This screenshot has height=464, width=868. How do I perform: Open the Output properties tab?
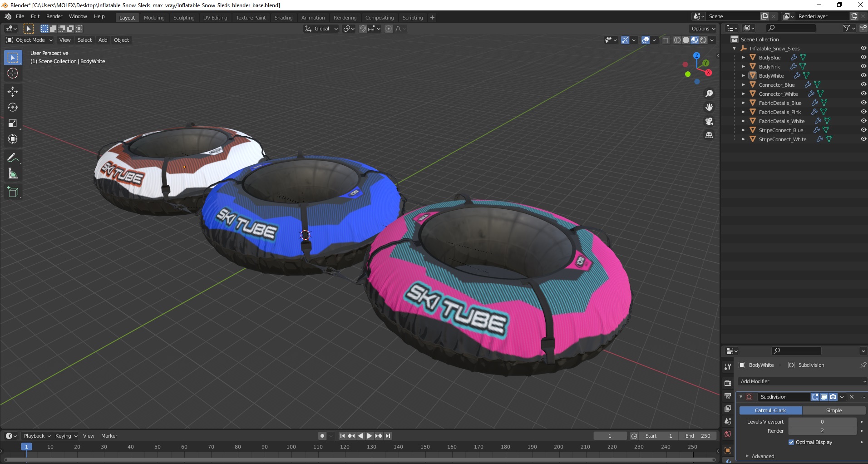[728, 396]
